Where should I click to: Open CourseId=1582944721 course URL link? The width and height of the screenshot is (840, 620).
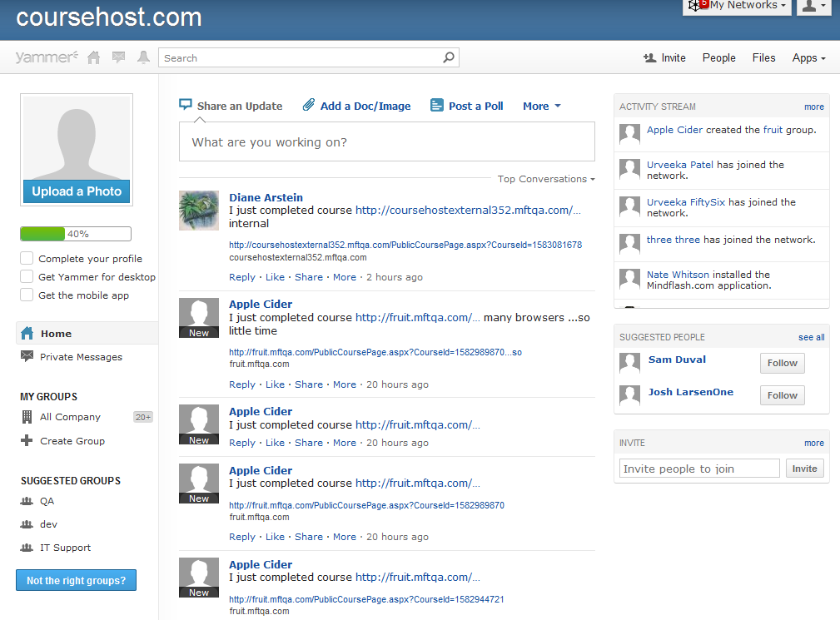pyautogui.click(x=366, y=599)
